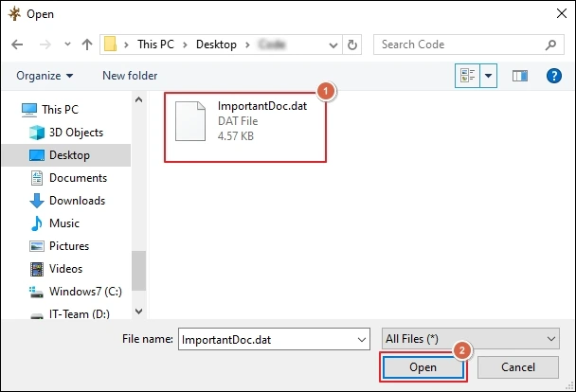Click the sidebar scrollbar thumb
Viewport: 576px width, 392px height.
tap(138, 271)
